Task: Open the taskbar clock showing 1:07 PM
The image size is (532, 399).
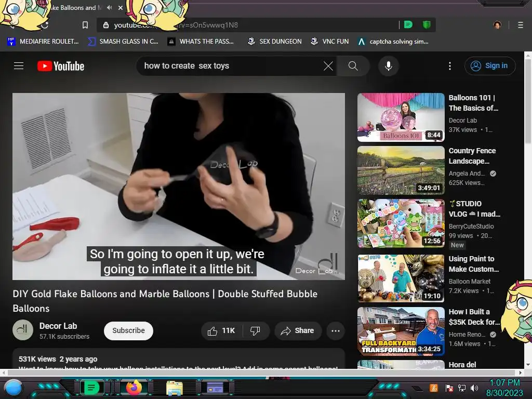Action: click(504, 388)
